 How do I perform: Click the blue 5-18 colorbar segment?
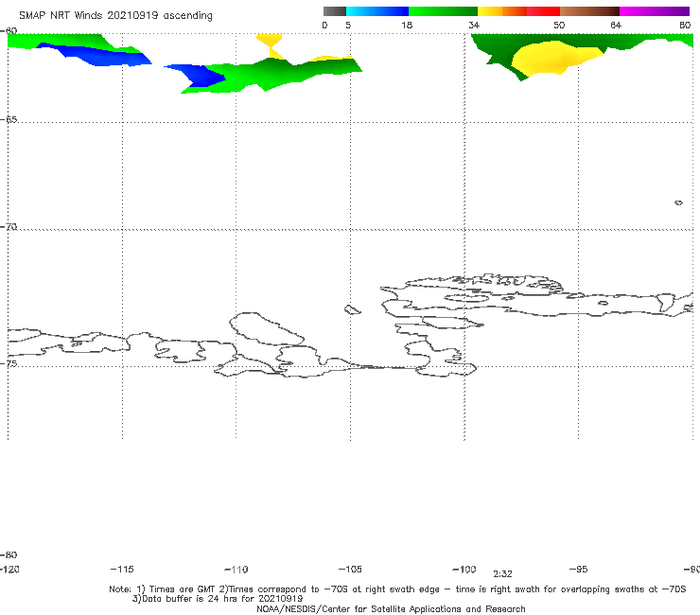click(377, 11)
